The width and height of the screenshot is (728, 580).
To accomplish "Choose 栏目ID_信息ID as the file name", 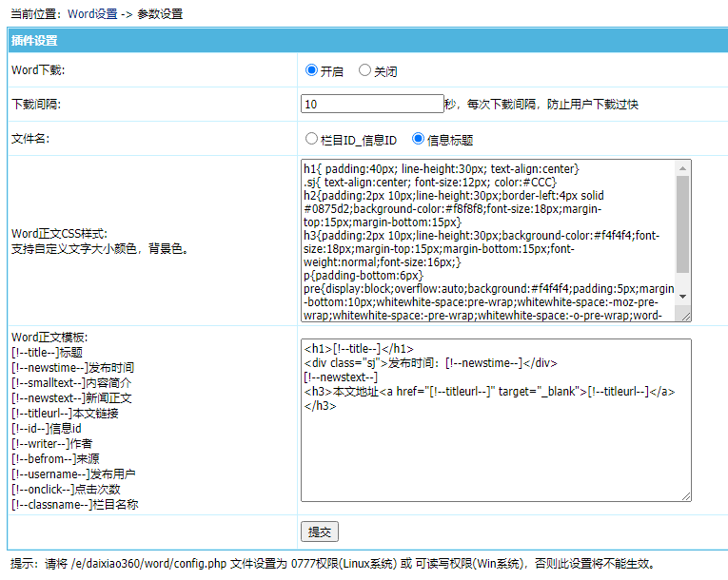I will point(311,139).
